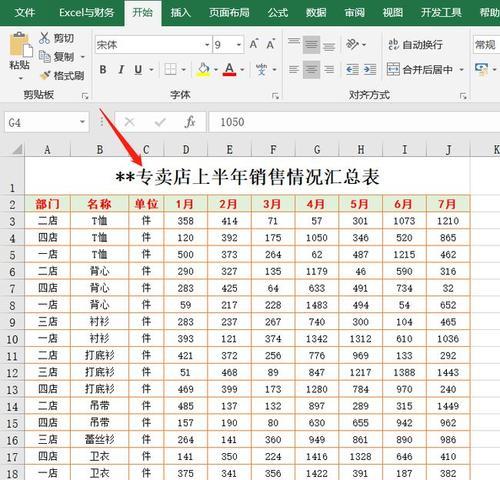
Task: Click the Paste clipboard icon
Action: click(x=20, y=44)
